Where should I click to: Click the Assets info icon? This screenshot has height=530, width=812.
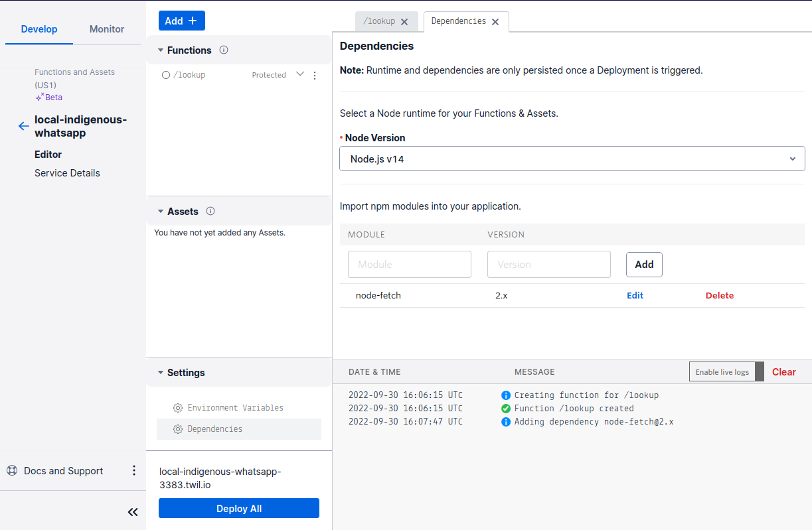coord(210,211)
